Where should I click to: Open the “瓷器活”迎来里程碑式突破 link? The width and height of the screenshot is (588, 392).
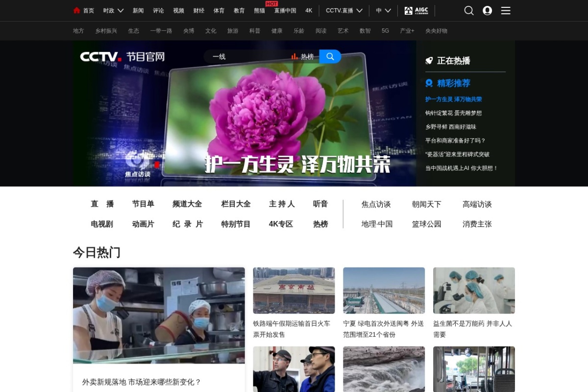[457, 154]
